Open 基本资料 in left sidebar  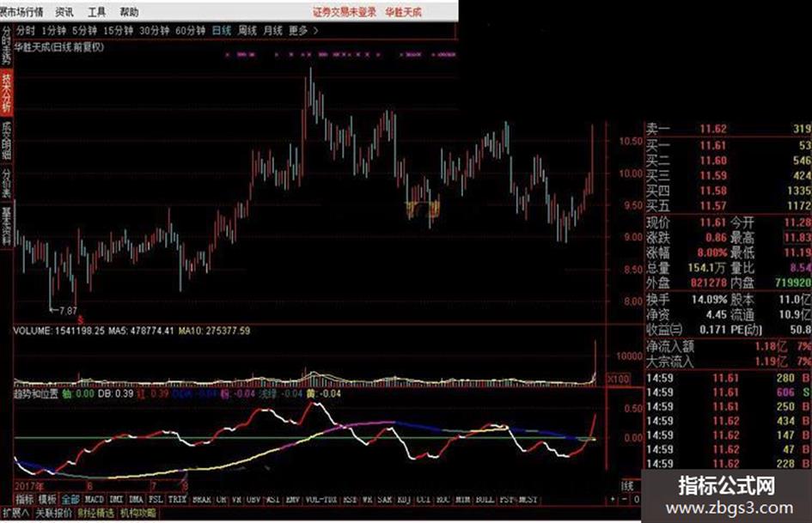click(6, 226)
